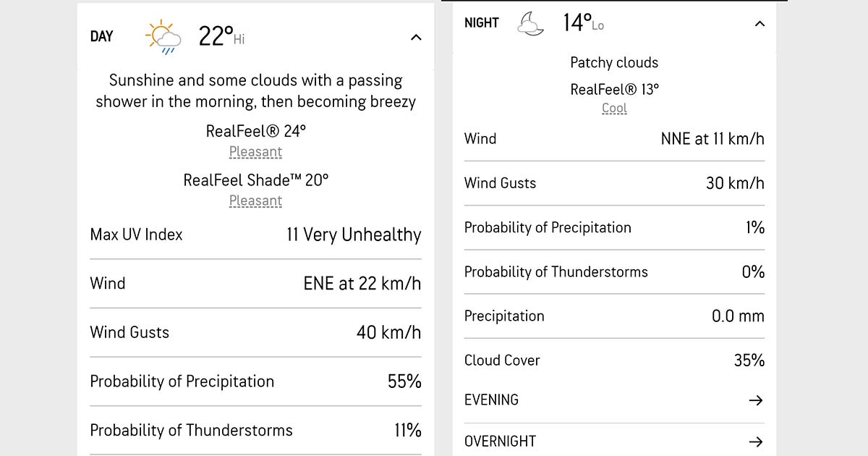Image resolution: width=868 pixels, height=456 pixels.
Task: Click the Pleasant link under RealFeel 24°
Action: point(255,152)
